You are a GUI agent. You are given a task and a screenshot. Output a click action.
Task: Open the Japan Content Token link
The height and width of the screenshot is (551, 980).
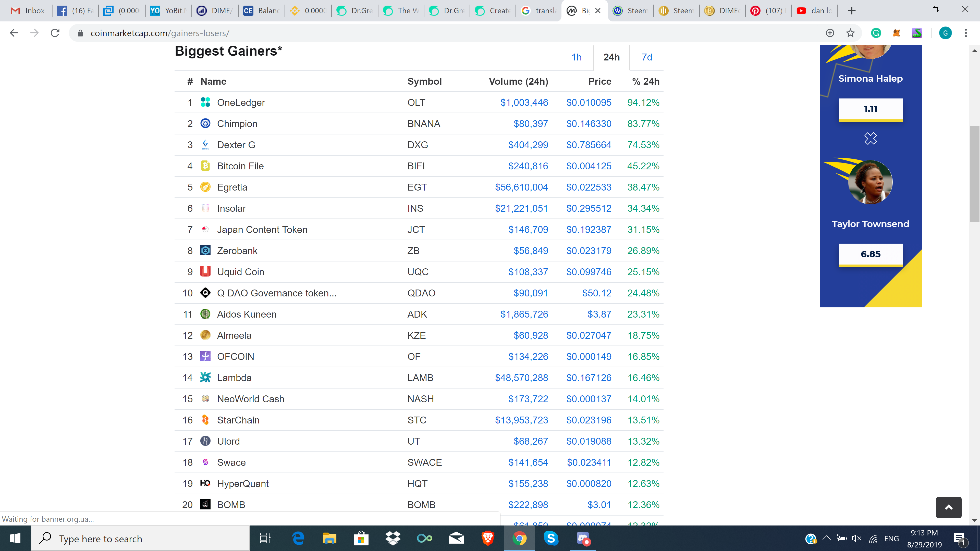coord(262,229)
